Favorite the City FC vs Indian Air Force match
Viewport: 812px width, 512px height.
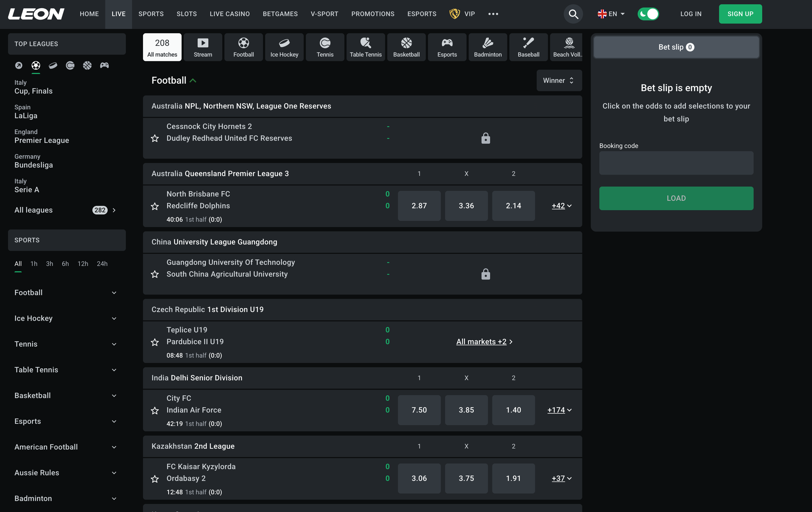pyautogui.click(x=155, y=410)
